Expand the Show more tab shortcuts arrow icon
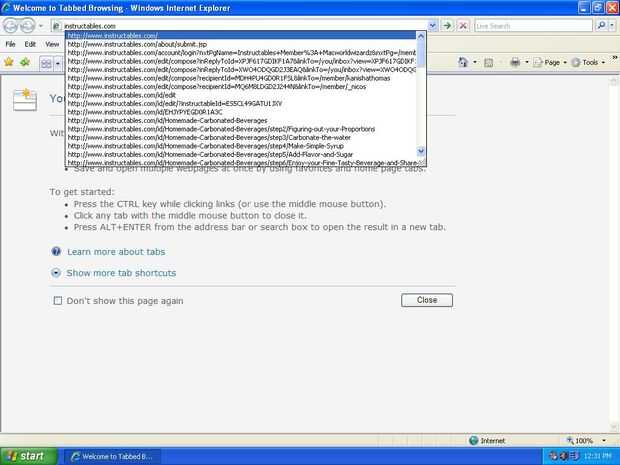620x465 pixels. pos(56,273)
